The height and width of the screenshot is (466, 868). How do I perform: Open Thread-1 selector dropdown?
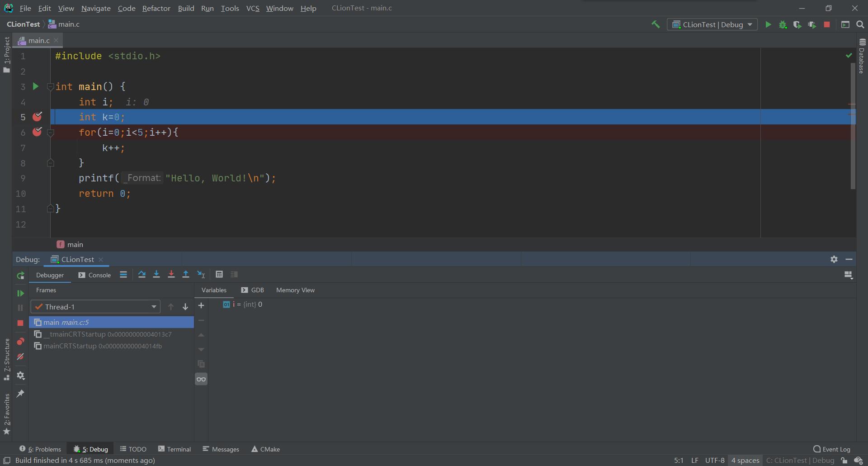pyautogui.click(x=95, y=307)
